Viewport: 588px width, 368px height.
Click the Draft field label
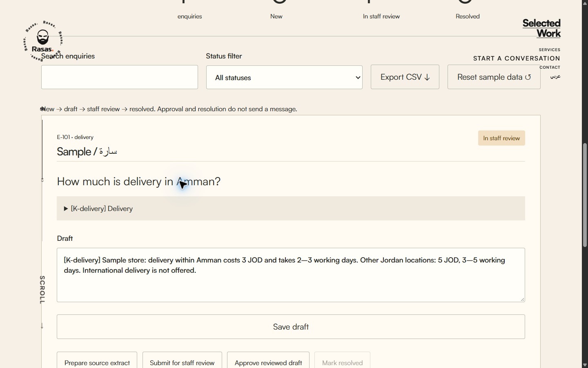point(65,238)
